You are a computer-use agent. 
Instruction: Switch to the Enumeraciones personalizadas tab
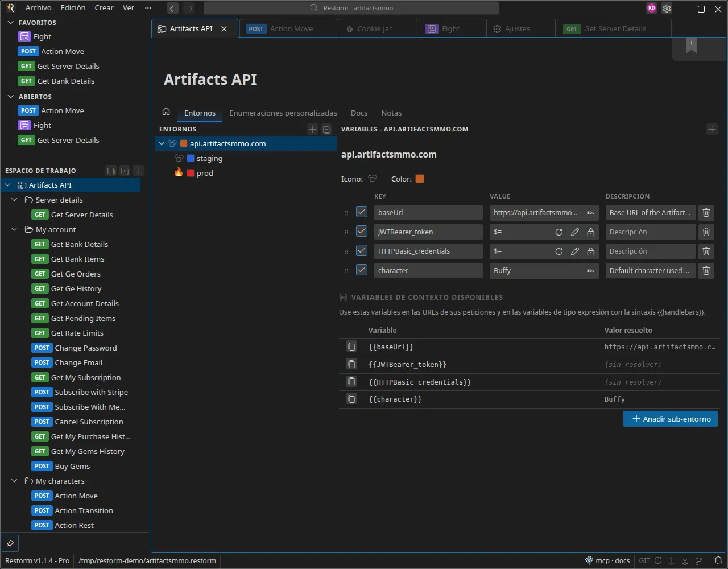pos(283,113)
